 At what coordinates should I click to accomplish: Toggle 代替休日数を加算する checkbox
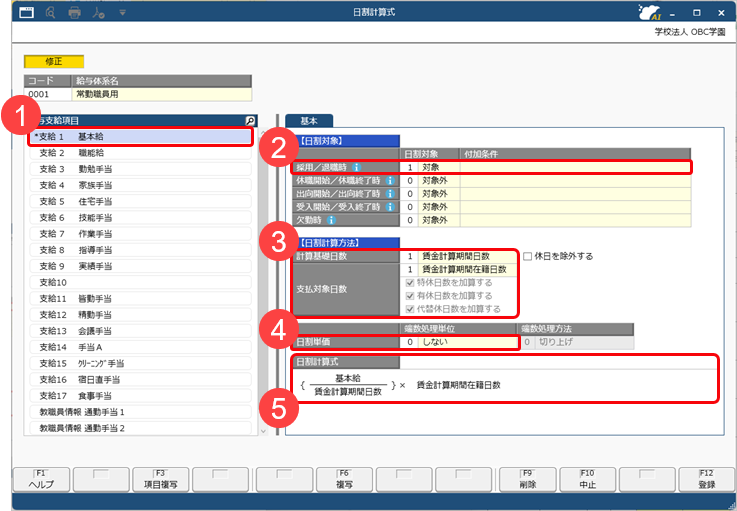point(410,309)
